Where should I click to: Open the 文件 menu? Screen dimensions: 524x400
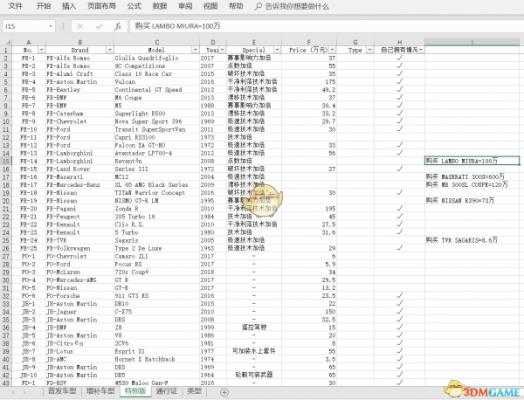click(x=15, y=6)
